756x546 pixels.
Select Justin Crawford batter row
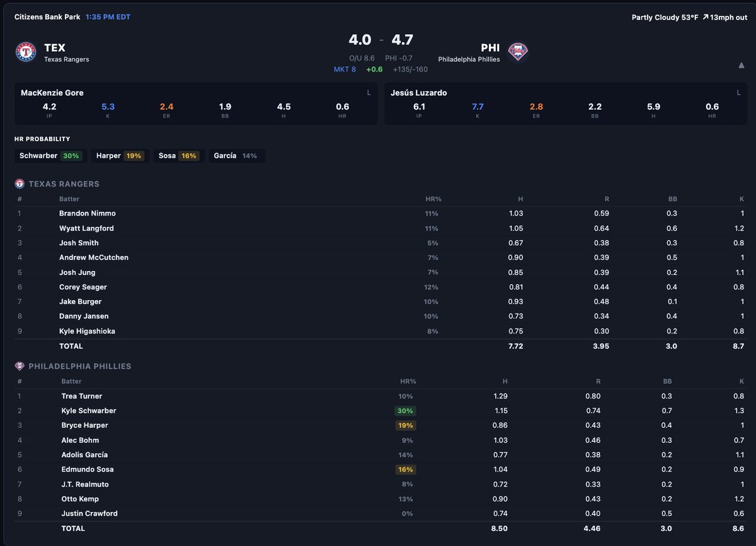[x=381, y=513]
